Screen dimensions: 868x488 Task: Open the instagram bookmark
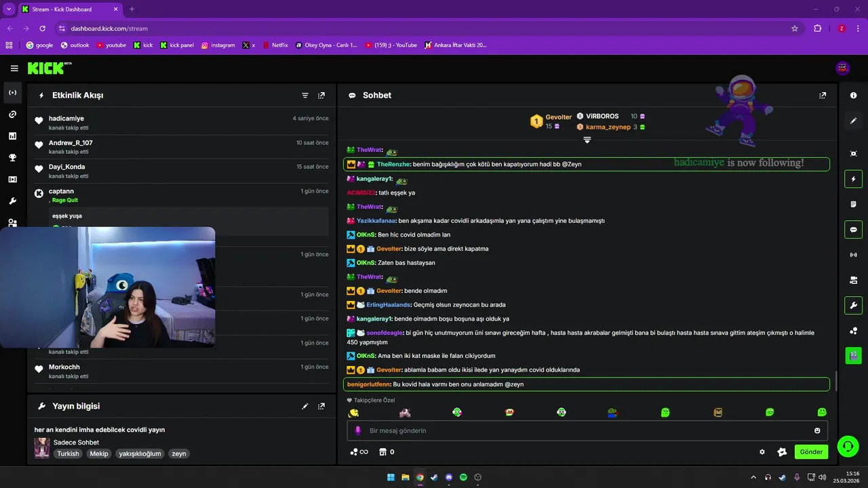[218, 45]
